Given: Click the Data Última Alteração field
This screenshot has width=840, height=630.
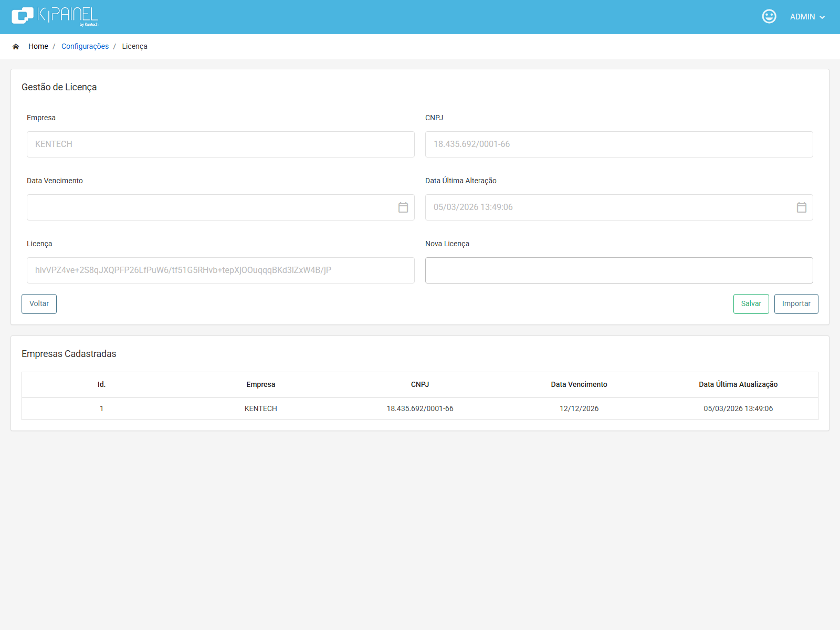Looking at the screenshot, I should [x=619, y=207].
